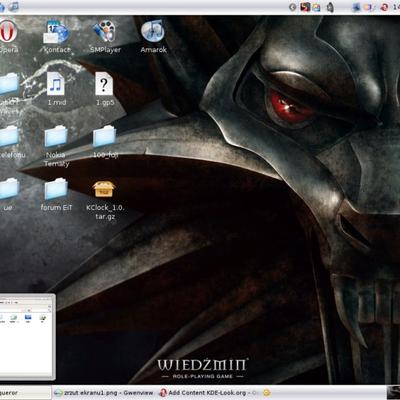Screen dimensions: 400x400
Task: Click the grey bell-shaped tray icon
Action: pos(330,7)
